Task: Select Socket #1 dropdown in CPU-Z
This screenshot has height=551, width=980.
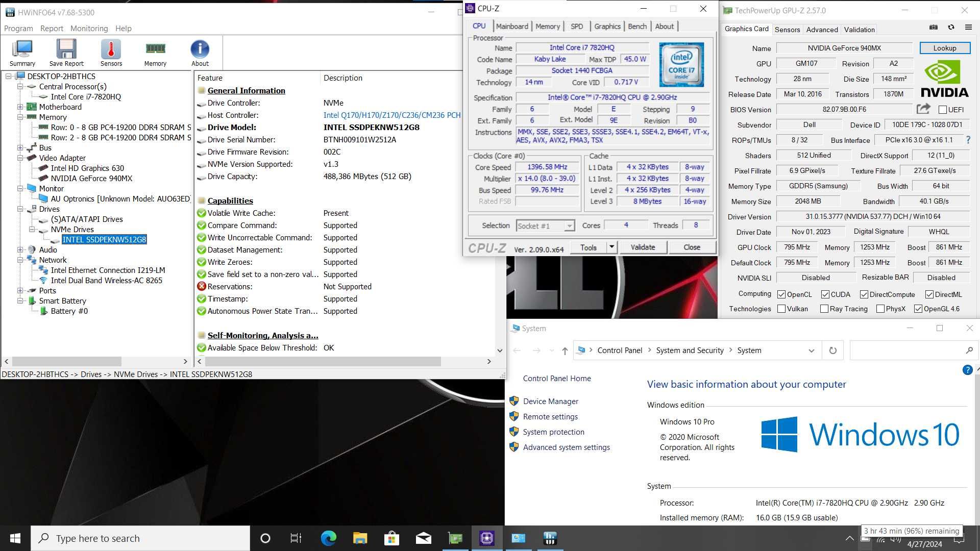Action: tap(545, 224)
